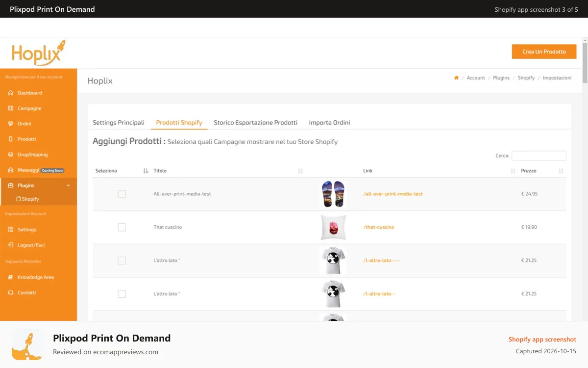The width and height of the screenshot is (588, 368).
Task: Click the Coming Soon badge beside Messaggi
Action: pyautogui.click(x=52, y=170)
